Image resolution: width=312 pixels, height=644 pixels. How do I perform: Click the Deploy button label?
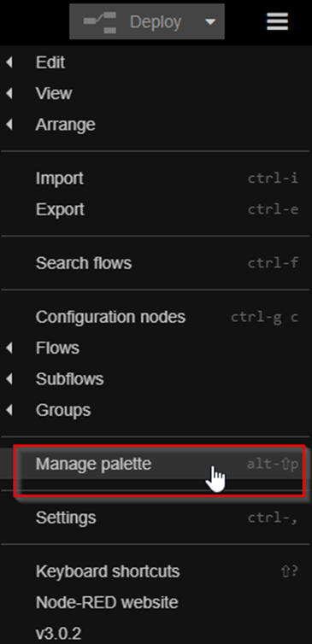pos(156,21)
